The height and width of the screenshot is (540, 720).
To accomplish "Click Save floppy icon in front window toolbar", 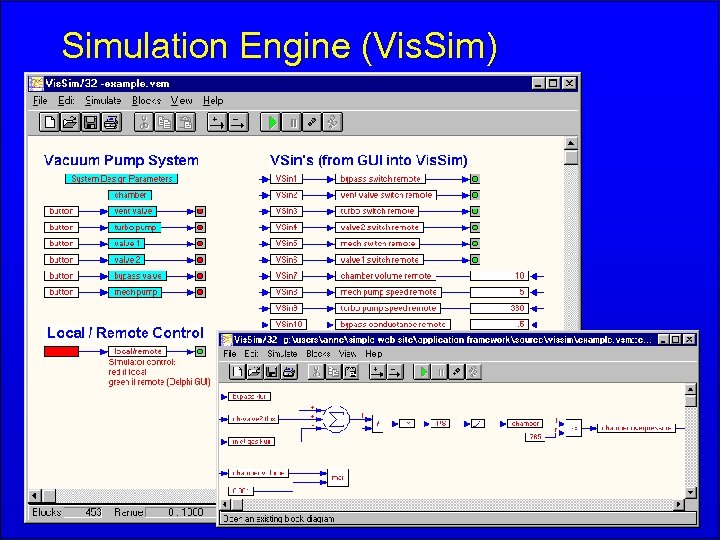I will [x=272, y=371].
